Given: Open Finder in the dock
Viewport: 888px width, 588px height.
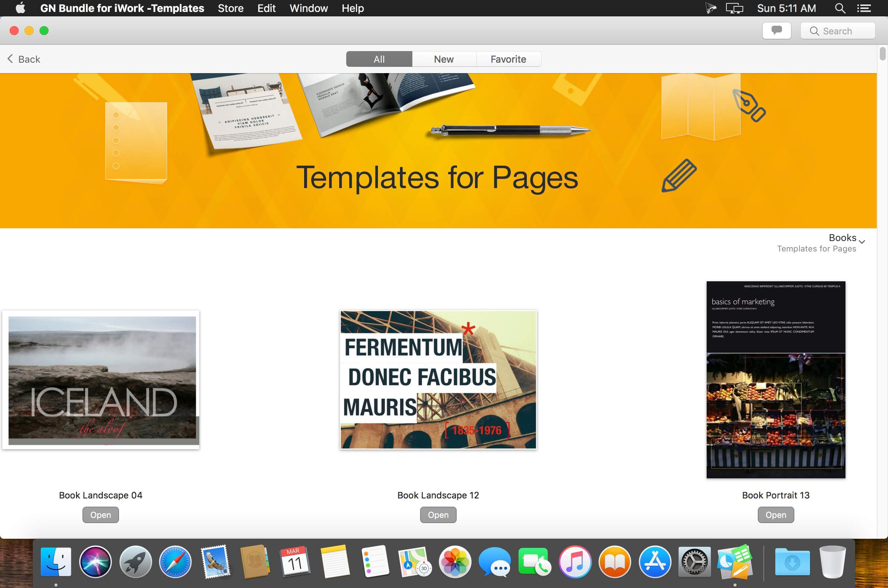Looking at the screenshot, I should 56,562.
